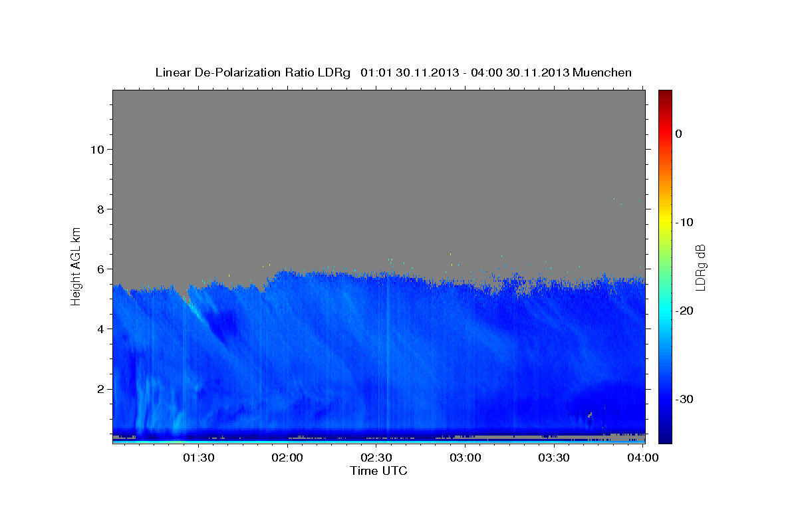Click the colorbar value -10

coord(684,222)
